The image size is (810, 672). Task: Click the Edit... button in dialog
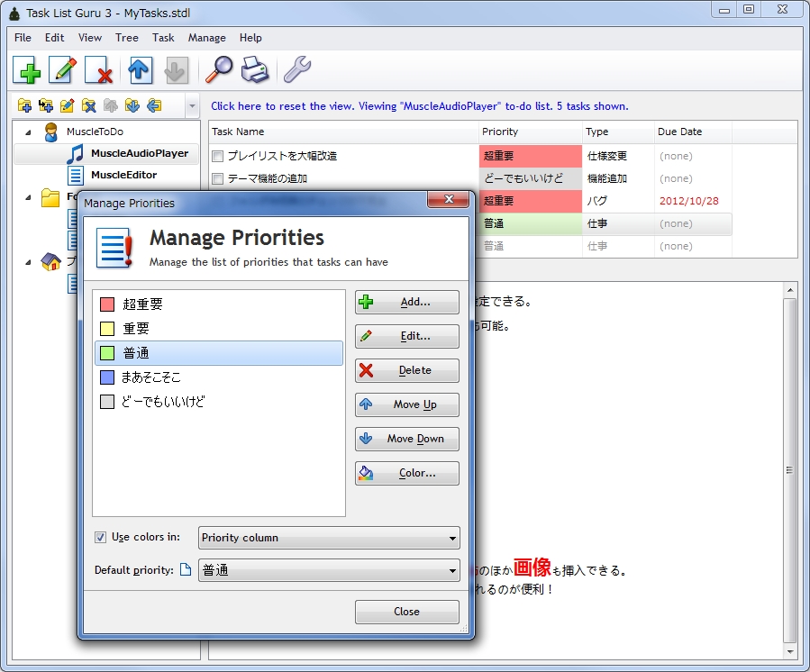click(407, 336)
